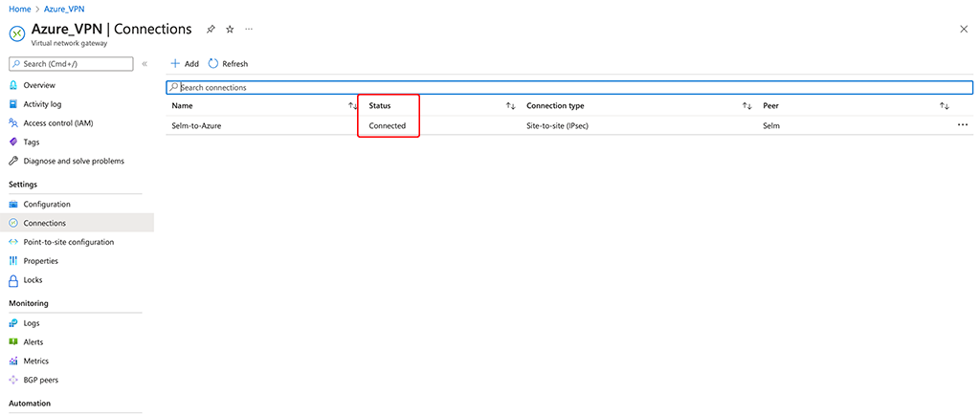Image resolution: width=980 pixels, height=416 pixels.
Task: Open the Access control (IAM) icon
Action: [x=13, y=123]
